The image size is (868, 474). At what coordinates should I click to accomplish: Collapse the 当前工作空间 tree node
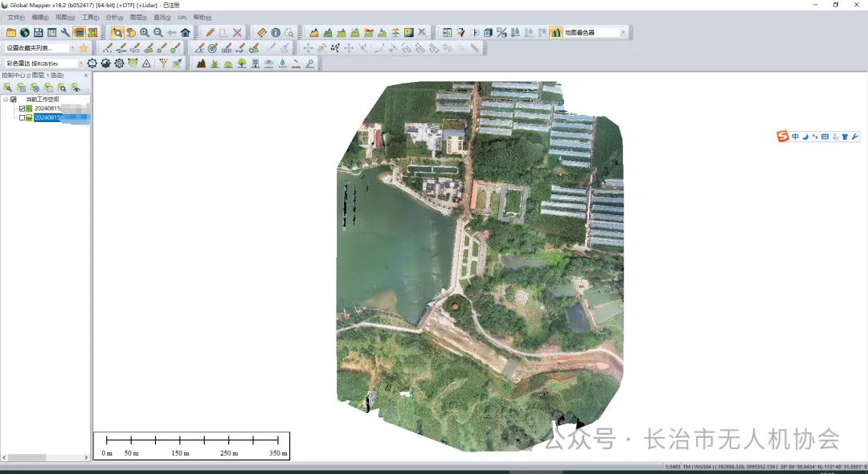pos(6,100)
